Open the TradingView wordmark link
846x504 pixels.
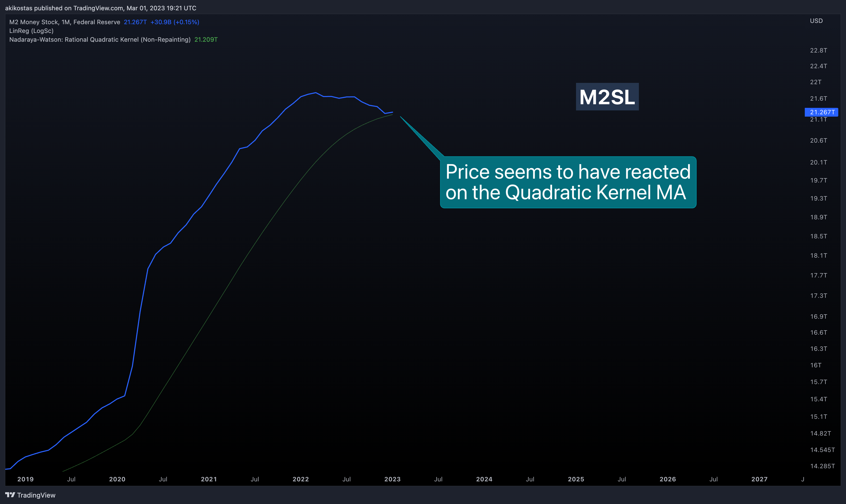click(x=36, y=495)
